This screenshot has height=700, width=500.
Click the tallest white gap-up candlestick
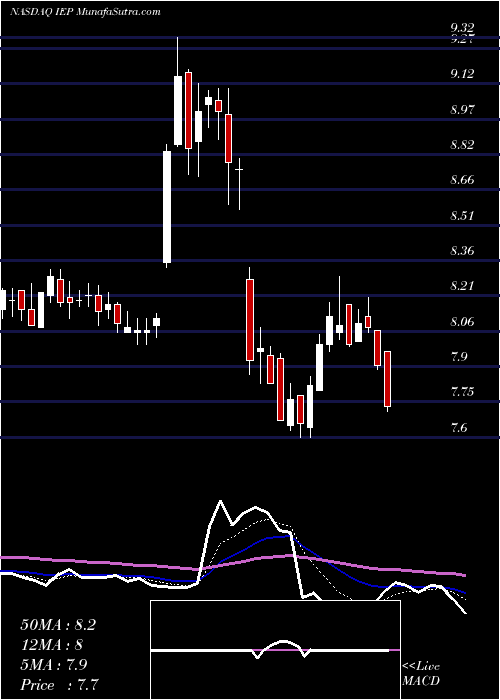click(x=167, y=207)
